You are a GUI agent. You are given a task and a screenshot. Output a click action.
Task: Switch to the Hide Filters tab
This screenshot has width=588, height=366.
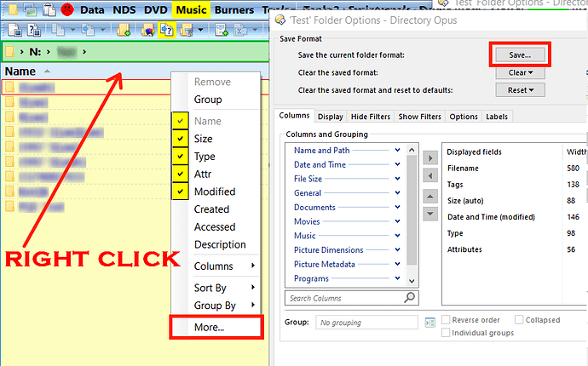[371, 117]
